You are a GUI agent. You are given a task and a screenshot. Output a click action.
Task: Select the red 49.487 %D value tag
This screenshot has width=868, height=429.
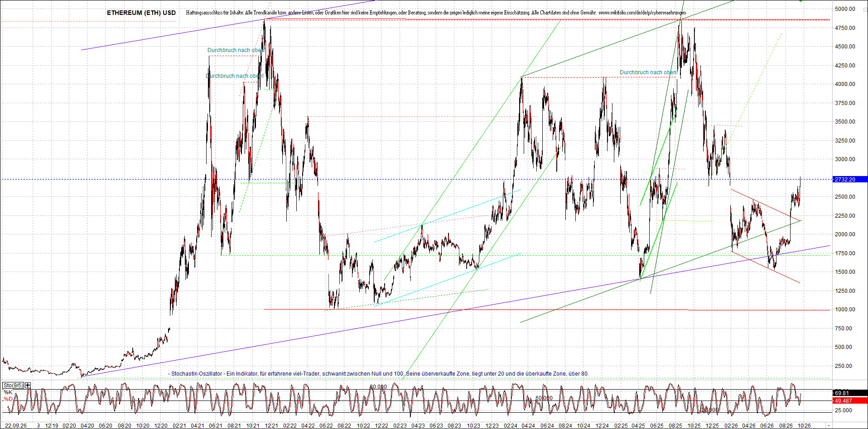pyautogui.click(x=850, y=400)
